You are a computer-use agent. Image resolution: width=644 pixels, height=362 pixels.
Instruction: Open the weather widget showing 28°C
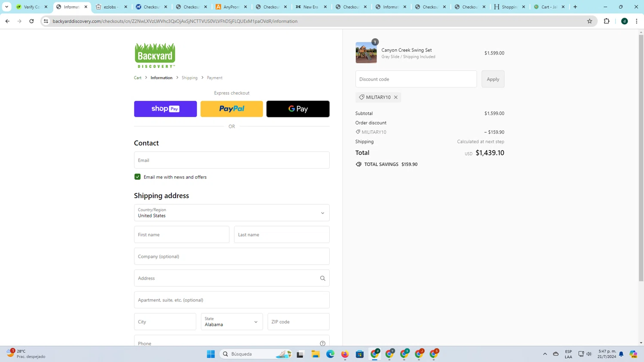pos(26,354)
